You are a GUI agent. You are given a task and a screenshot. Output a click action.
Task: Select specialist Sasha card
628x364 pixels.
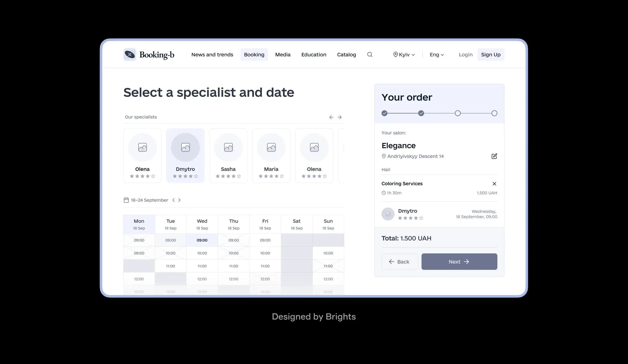[228, 156]
